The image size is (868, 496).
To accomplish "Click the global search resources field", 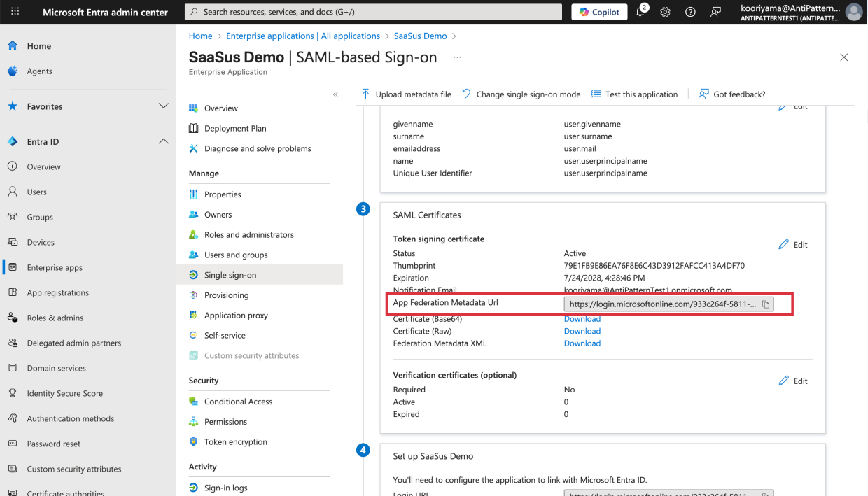I will pyautogui.click(x=373, y=12).
